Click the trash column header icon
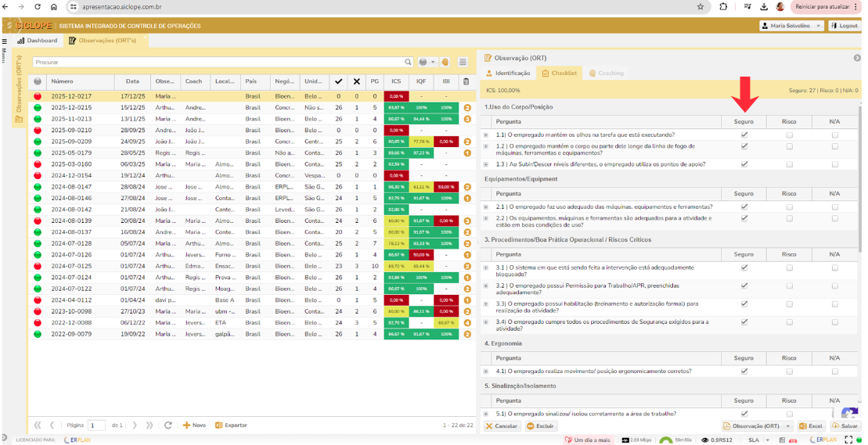The image size is (868, 445). coord(466,81)
